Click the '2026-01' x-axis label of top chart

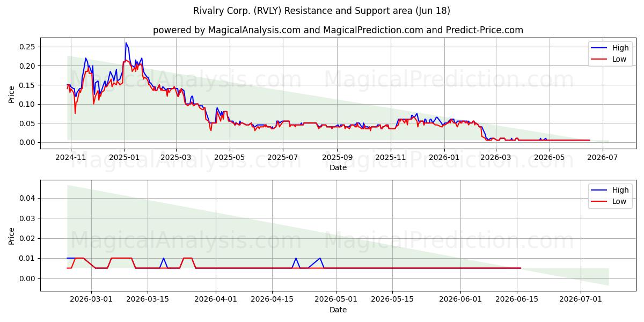click(444, 158)
